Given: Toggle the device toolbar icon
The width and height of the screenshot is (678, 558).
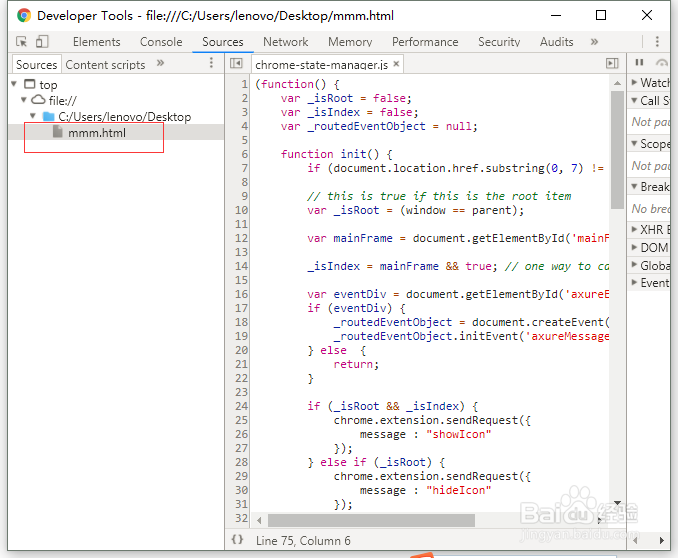Looking at the screenshot, I should click(x=42, y=42).
